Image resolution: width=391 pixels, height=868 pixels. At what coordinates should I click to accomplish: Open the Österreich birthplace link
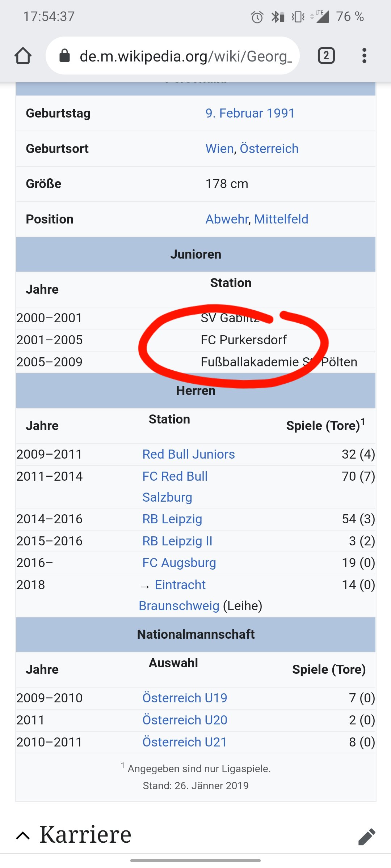click(x=269, y=149)
